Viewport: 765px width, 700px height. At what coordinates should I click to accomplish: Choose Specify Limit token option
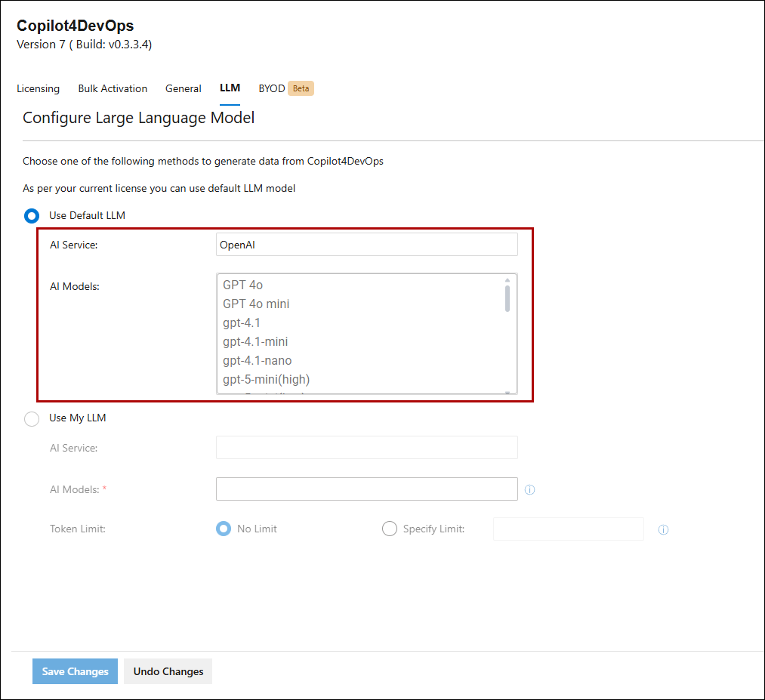(390, 529)
